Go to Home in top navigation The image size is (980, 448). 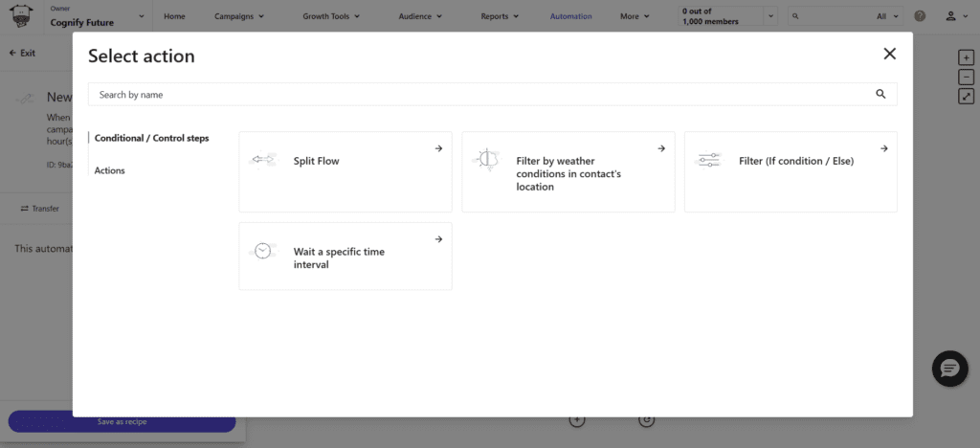coord(174,17)
